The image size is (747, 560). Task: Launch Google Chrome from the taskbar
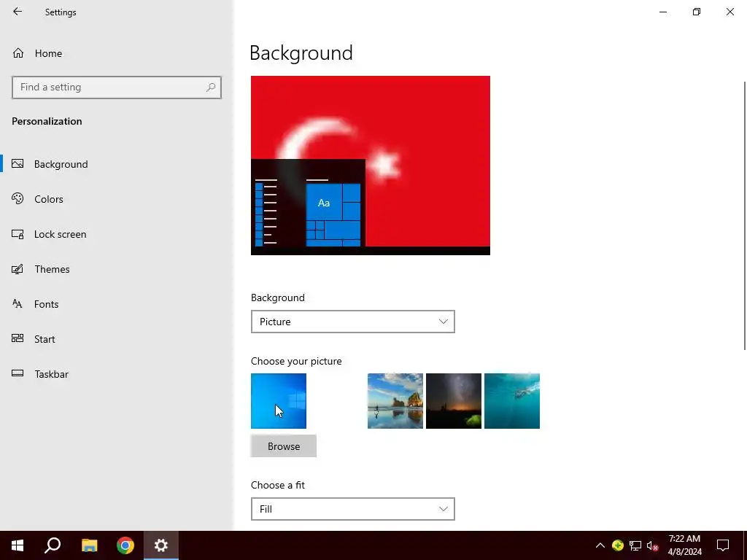(x=125, y=545)
